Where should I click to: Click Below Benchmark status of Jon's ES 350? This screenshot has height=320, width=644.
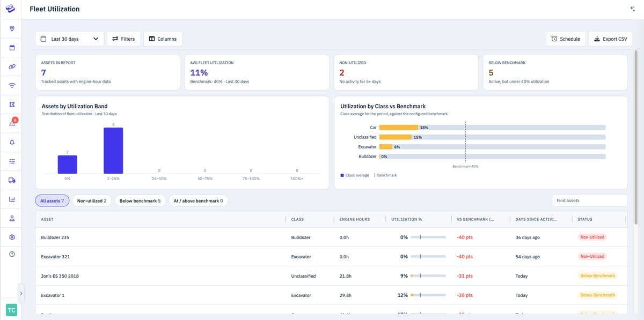(597, 276)
